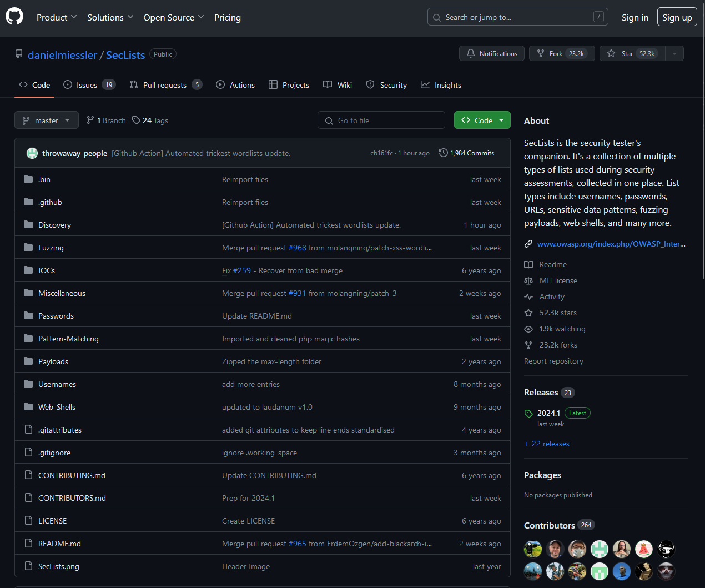Click the stars icon in About

click(528, 313)
